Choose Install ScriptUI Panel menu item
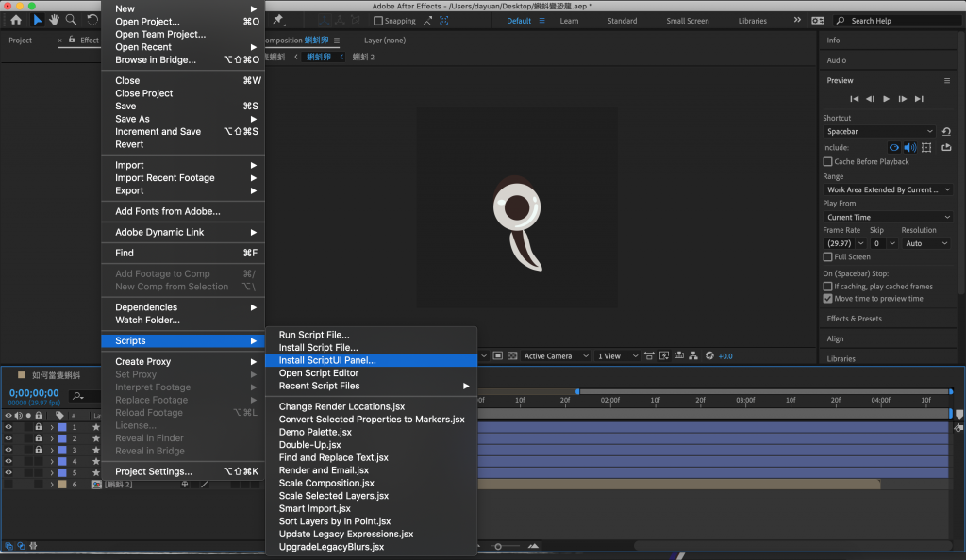The height and width of the screenshot is (560, 966). [x=327, y=360]
